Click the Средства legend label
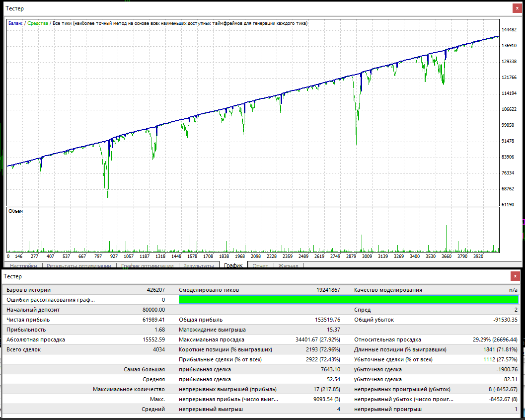Image resolution: width=525 pixels, height=420 pixels. pyautogui.click(x=38, y=23)
